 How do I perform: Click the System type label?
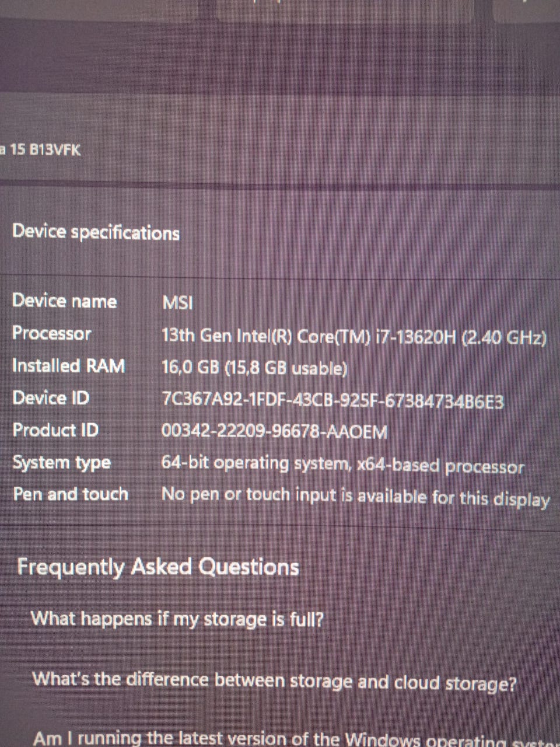tap(62, 463)
